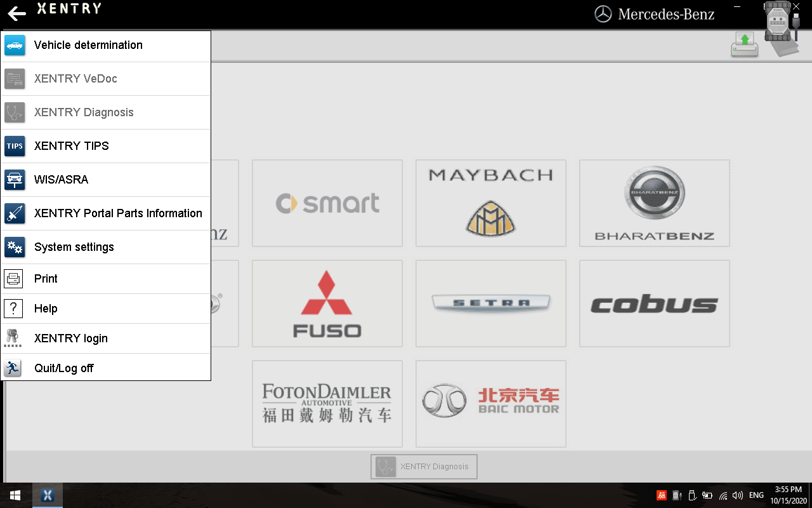Click the greyed XENTRY Diagnosis menu entry

pyautogui.click(x=106, y=112)
